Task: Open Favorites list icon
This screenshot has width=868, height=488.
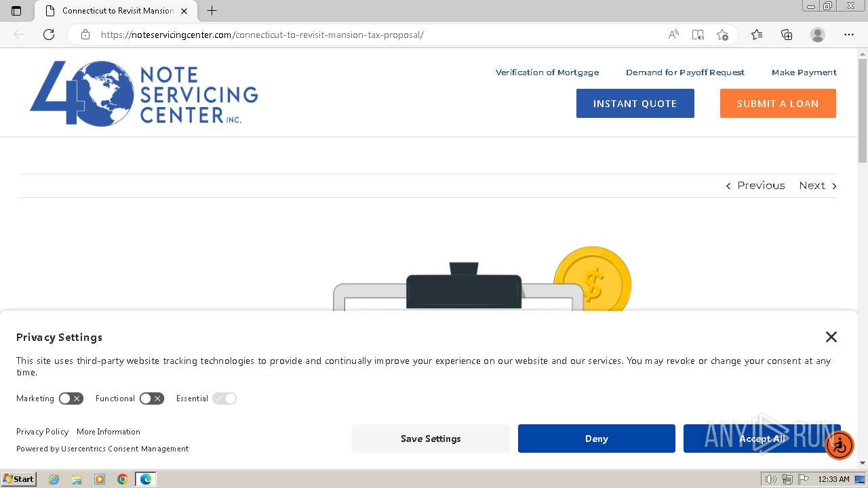Action: [757, 35]
